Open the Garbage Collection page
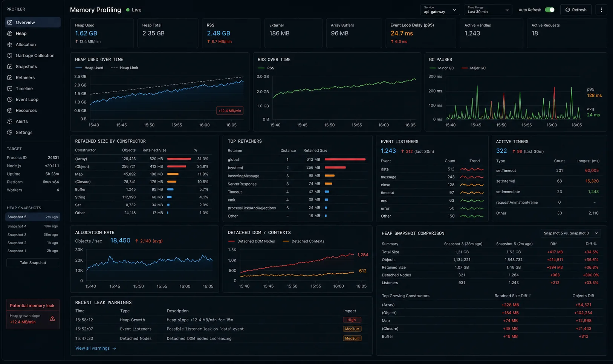This screenshot has height=364, width=613. 33,55
